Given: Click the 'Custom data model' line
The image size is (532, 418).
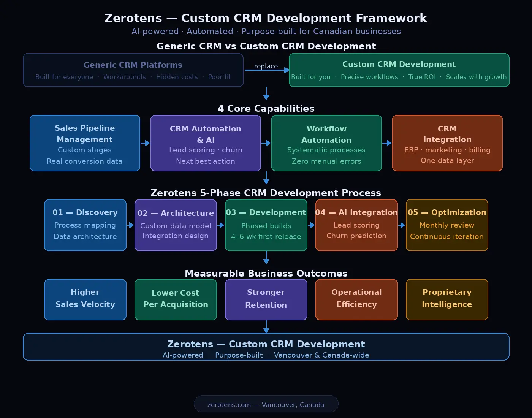Looking at the screenshot, I should click(x=176, y=226).
